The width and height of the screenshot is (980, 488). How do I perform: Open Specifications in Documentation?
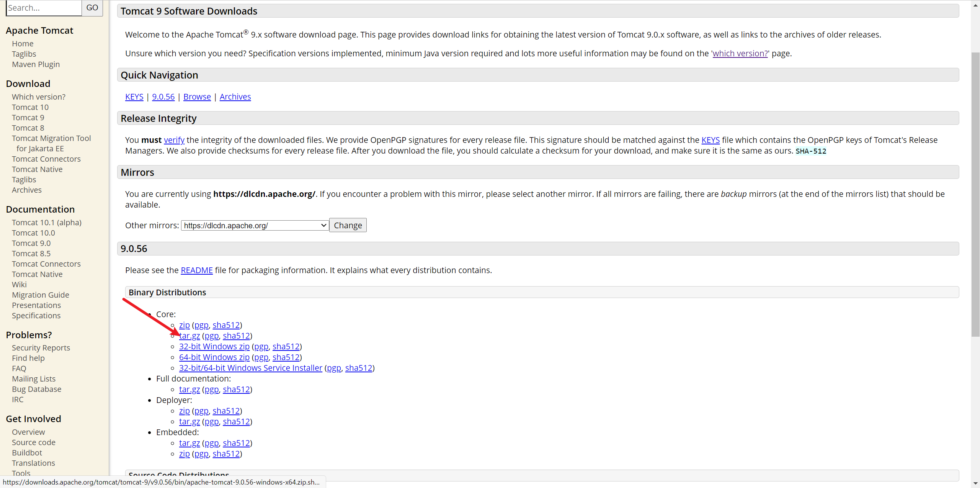tap(36, 316)
